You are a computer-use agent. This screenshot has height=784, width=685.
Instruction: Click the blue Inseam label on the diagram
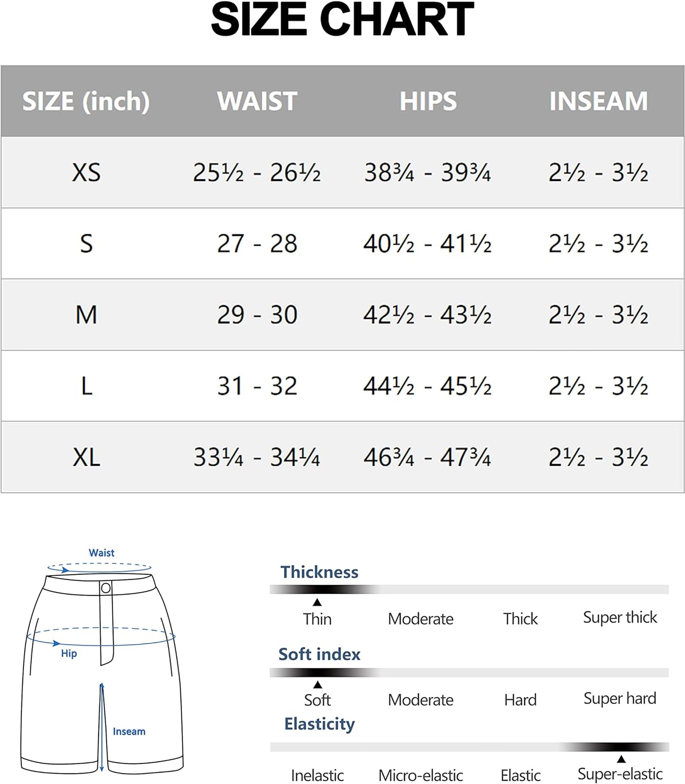tap(129, 731)
